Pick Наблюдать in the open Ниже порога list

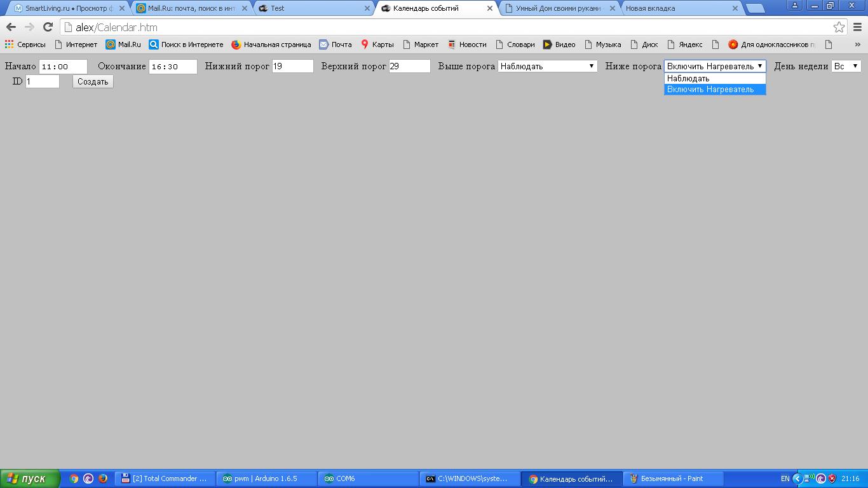click(x=715, y=79)
